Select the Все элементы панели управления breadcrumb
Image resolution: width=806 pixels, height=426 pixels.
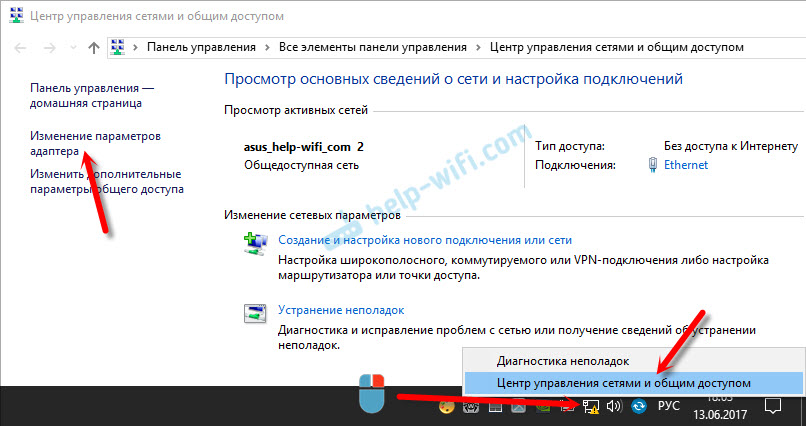tap(373, 47)
